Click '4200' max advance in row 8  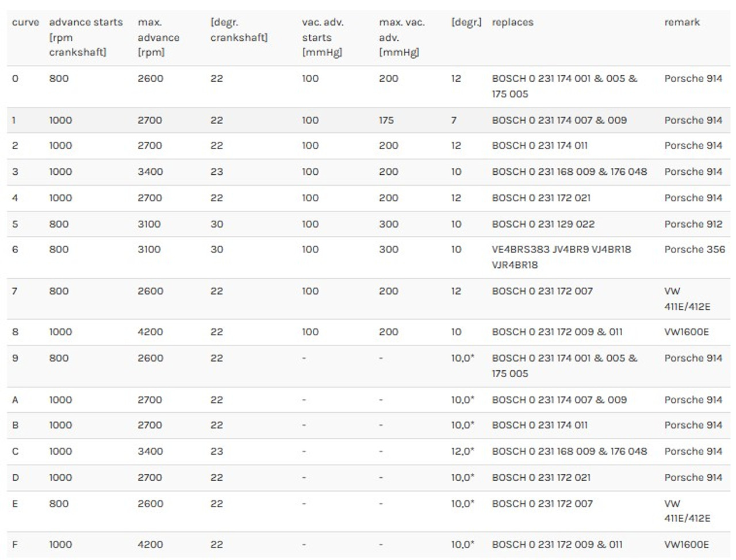[x=150, y=332]
